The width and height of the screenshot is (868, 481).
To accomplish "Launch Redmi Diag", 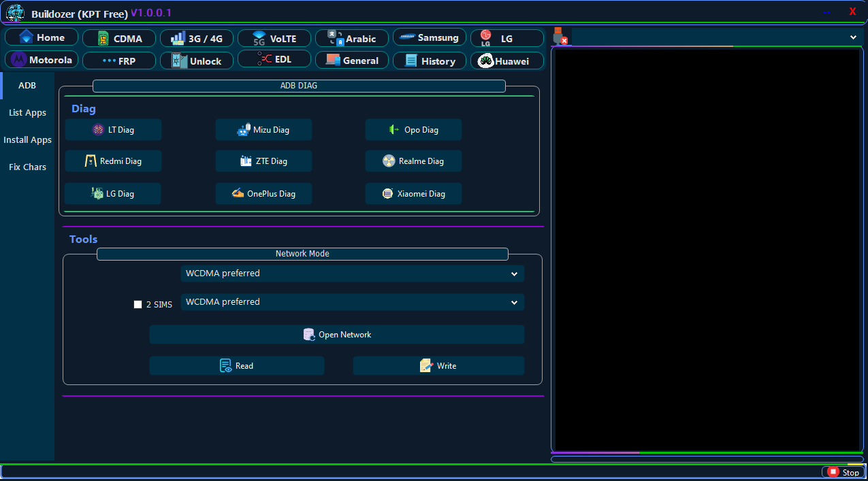I will [x=113, y=161].
